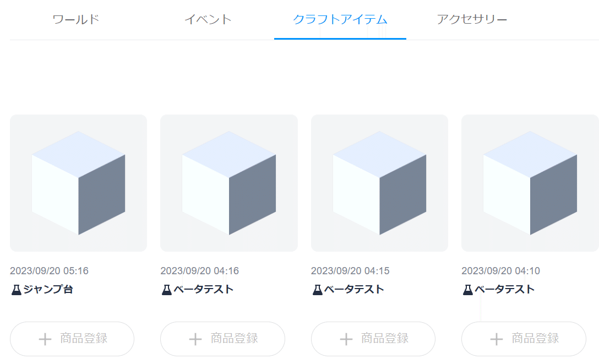Viewport: 599px width, 364px height.
Task: Click the 2023/09/20 05:16 timestamp
Action: (49, 271)
